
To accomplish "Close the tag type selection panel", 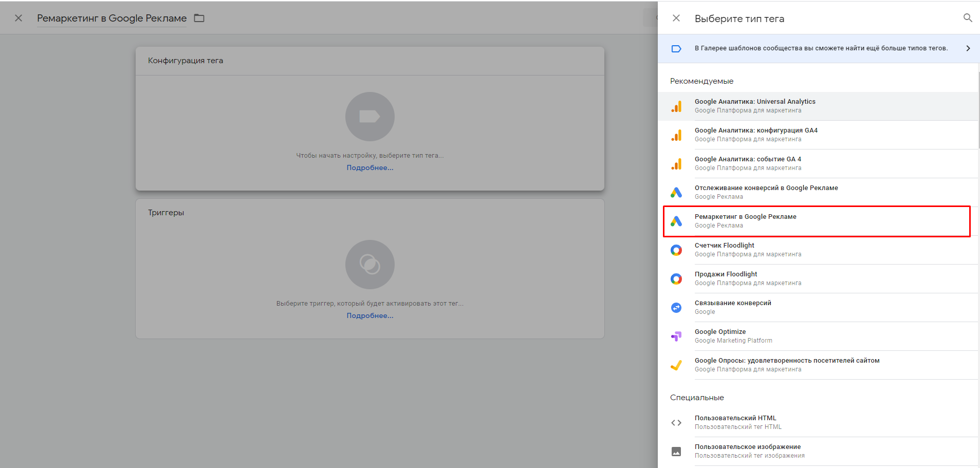I will 676,18.
